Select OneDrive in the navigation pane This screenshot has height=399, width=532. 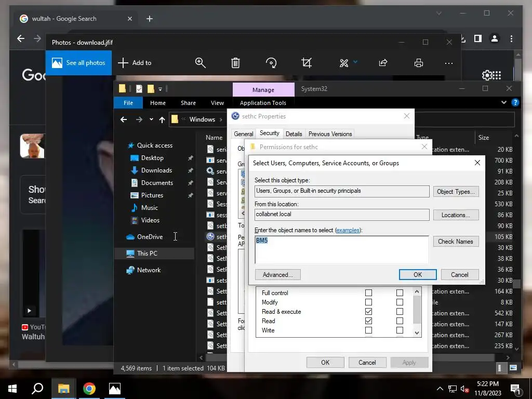click(x=150, y=237)
